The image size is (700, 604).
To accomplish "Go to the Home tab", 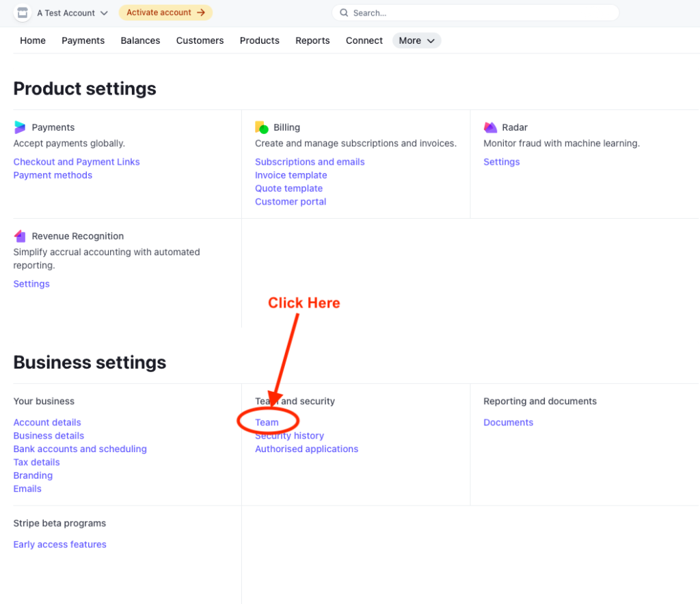I will pyautogui.click(x=33, y=40).
